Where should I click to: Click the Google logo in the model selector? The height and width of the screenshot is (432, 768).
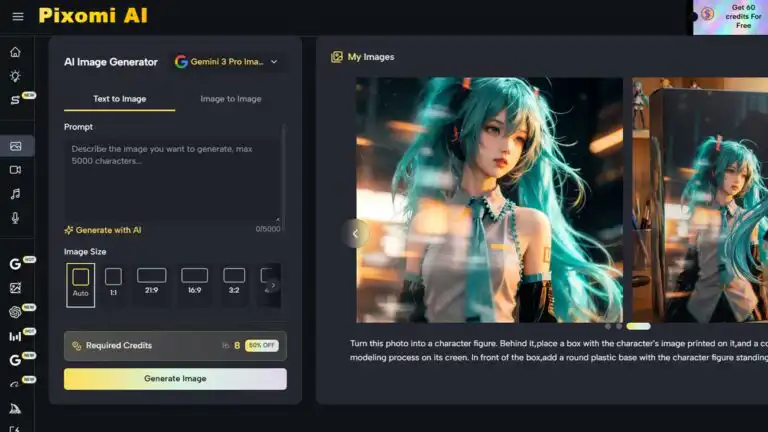[x=181, y=62]
